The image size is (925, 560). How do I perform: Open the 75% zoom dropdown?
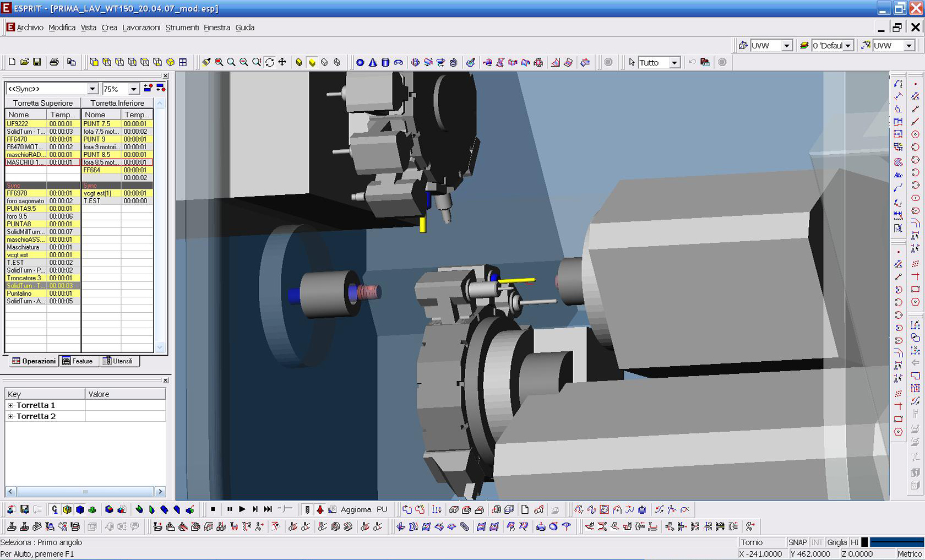(133, 89)
